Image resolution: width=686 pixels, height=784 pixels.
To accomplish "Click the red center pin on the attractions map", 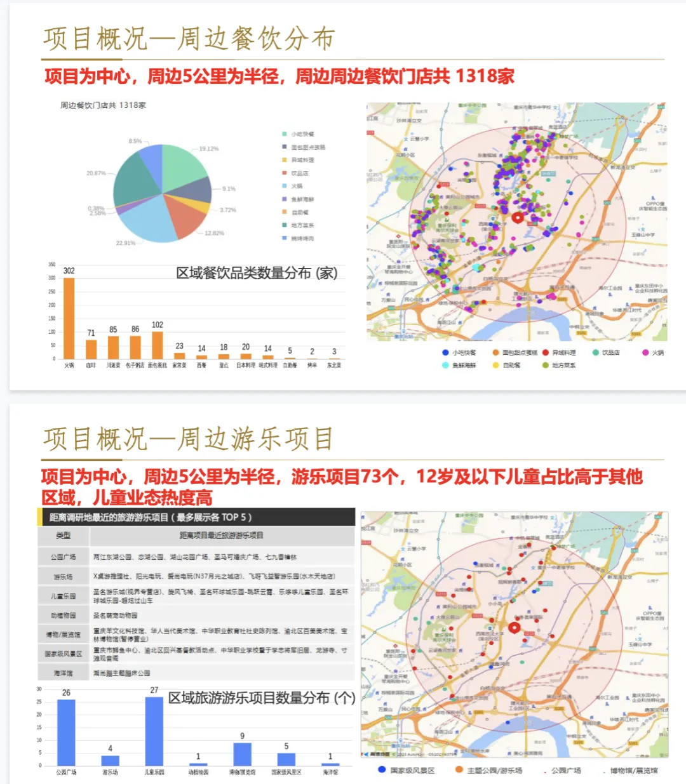I will (514, 628).
